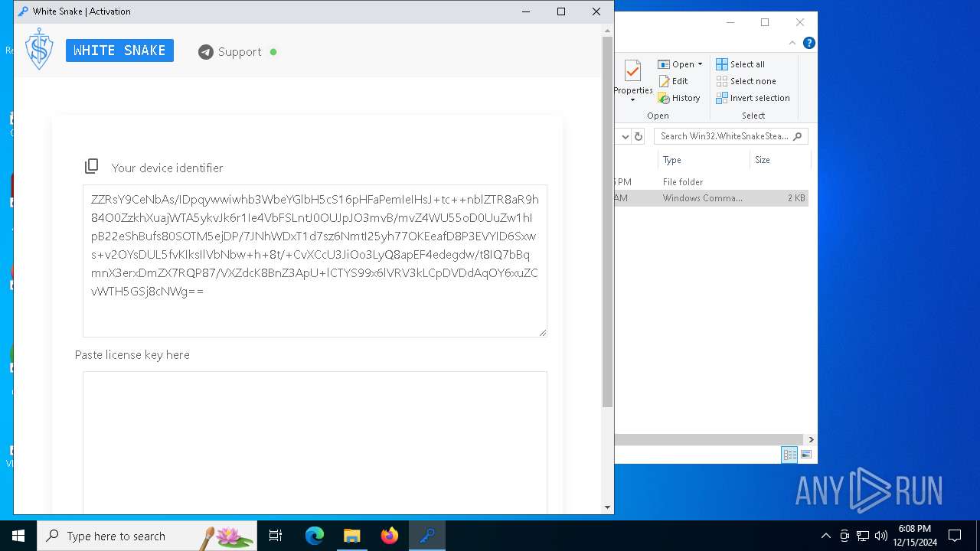The width and height of the screenshot is (980, 551).
Task: Open the taskbar clock and date
Action: coord(915,536)
